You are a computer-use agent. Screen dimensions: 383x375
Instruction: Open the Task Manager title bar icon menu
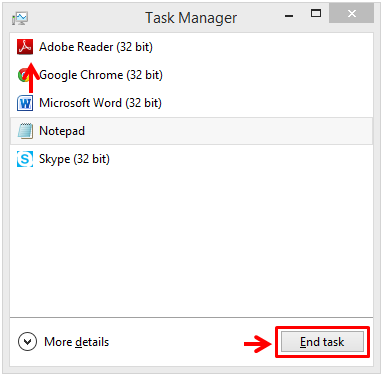click(20, 18)
